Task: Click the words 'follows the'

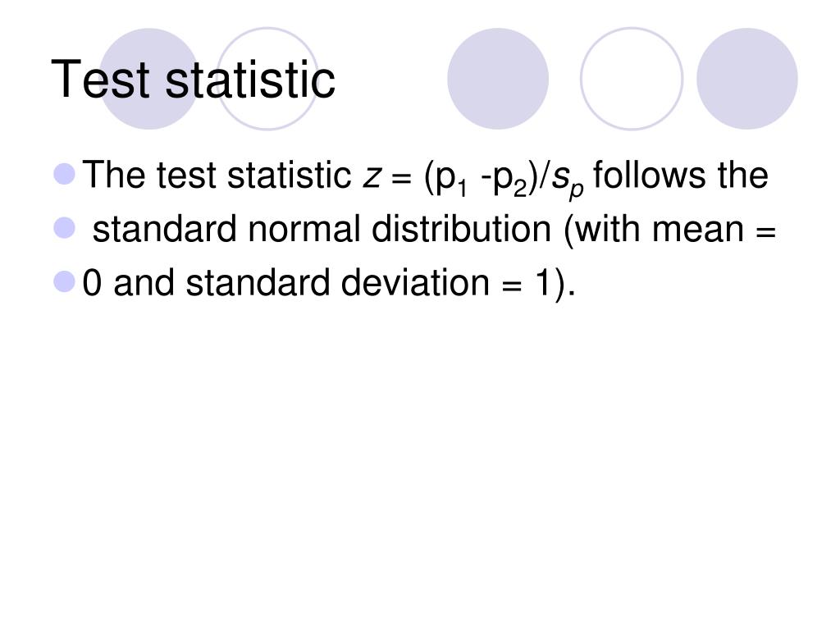Action: click(680, 175)
